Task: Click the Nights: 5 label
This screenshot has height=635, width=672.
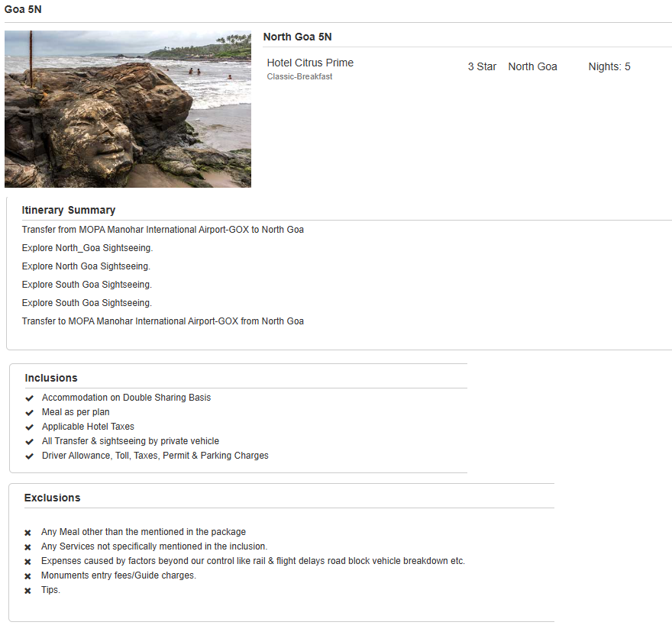Action: coord(609,66)
